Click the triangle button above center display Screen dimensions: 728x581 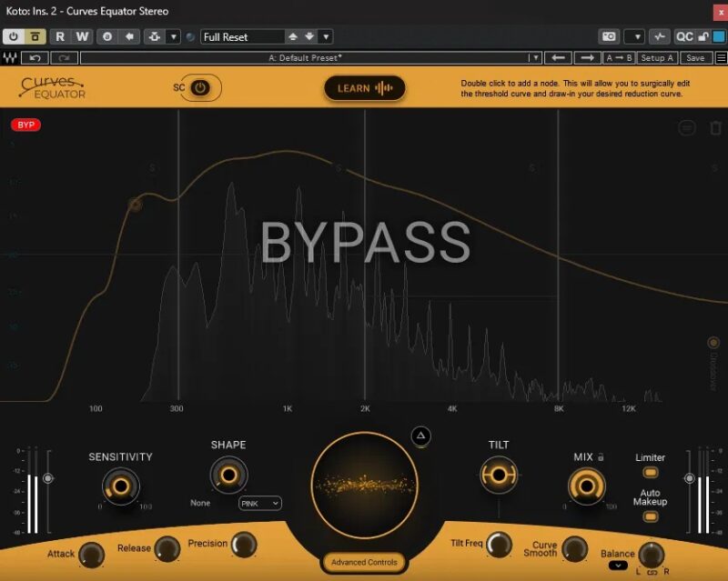[420, 436]
